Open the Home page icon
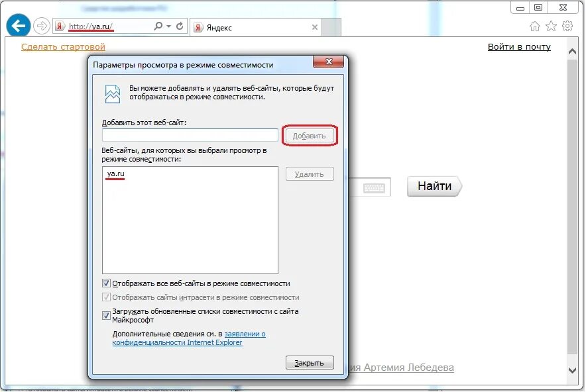Viewport: 586px width, 392px height. [535, 26]
